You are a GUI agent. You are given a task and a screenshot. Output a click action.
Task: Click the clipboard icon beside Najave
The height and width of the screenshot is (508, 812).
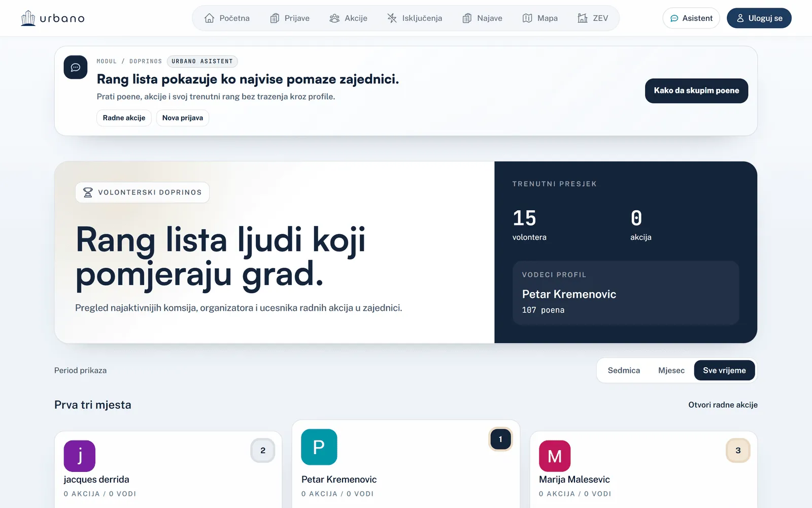[467, 18]
